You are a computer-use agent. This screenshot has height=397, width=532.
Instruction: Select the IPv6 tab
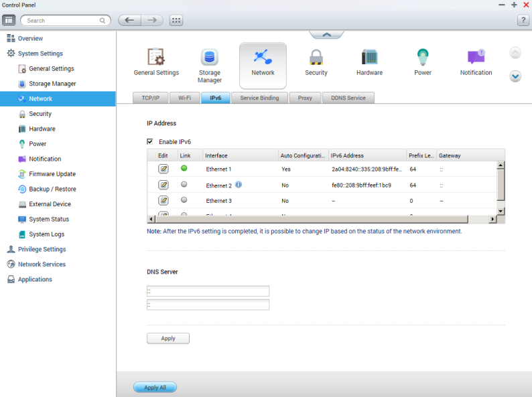coord(216,98)
